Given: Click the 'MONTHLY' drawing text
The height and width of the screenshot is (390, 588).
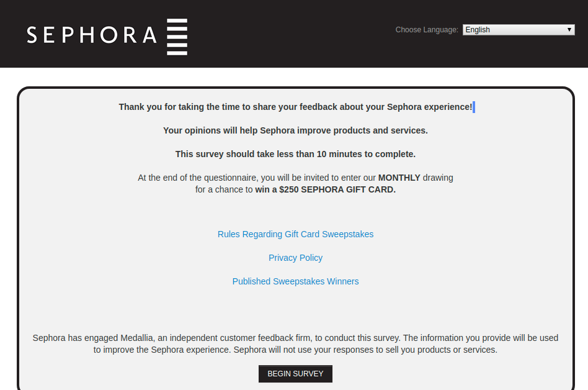Looking at the screenshot, I should pyautogui.click(x=399, y=178).
